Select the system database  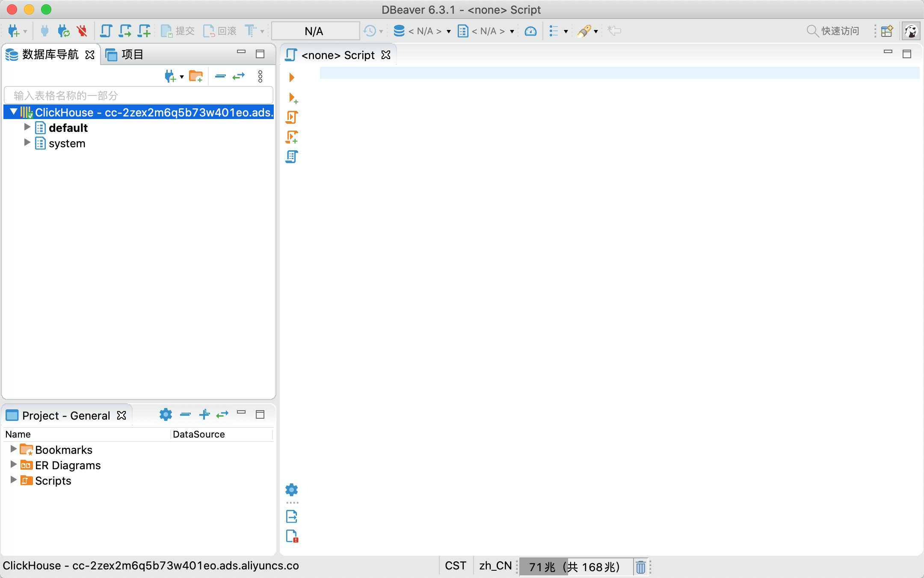pos(67,143)
